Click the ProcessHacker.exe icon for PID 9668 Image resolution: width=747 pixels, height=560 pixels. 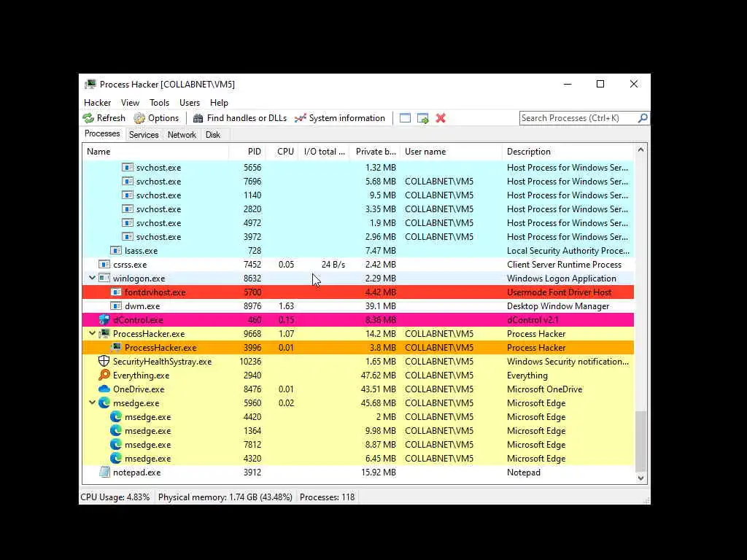coord(104,334)
